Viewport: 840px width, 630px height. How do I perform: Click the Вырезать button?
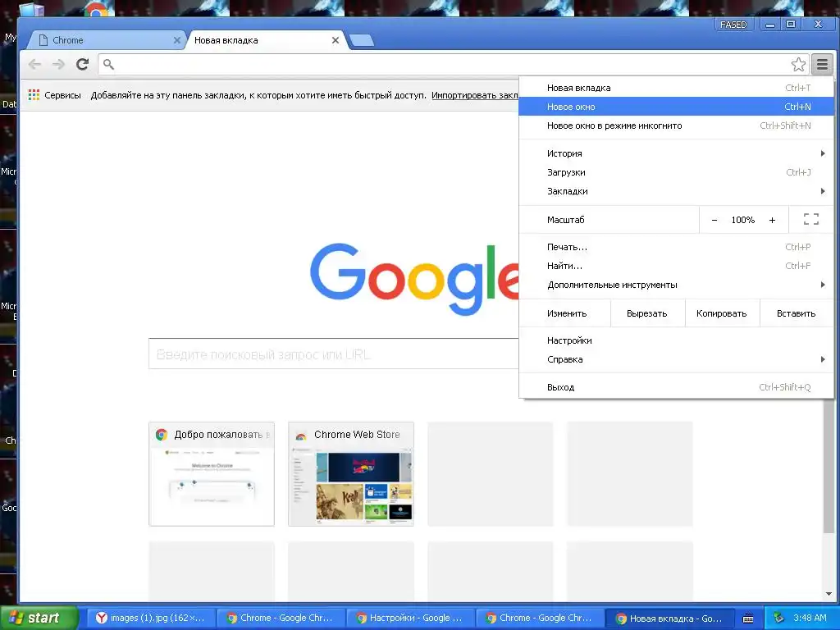(647, 313)
